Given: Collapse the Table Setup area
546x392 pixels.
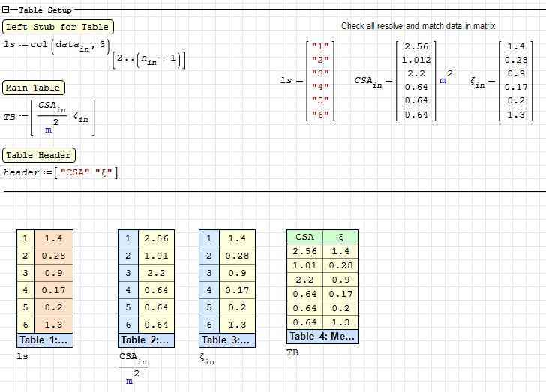Looking at the screenshot, I should [x=6, y=10].
